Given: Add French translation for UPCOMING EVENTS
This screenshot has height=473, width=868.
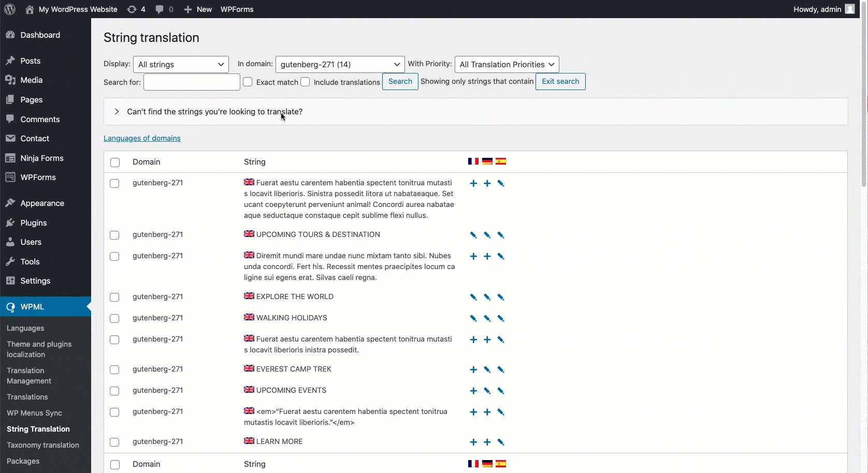Looking at the screenshot, I should [x=473, y=391].
